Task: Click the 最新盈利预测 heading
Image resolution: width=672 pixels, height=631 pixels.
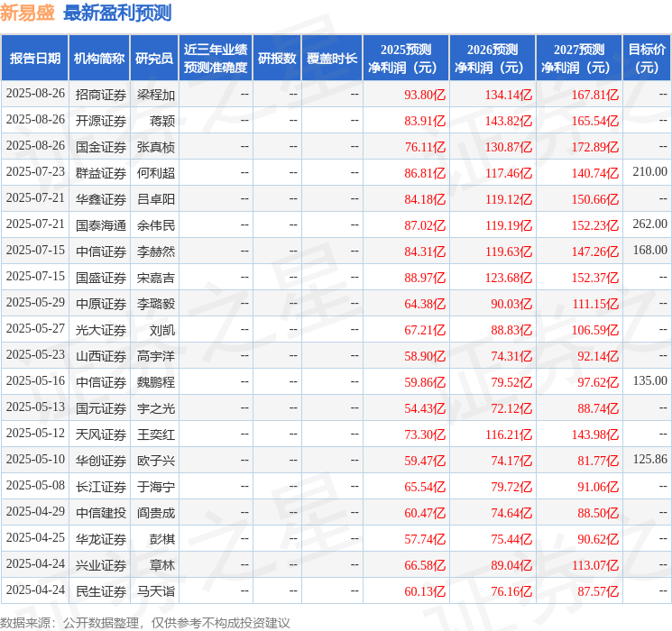Action: pos(117,13)
